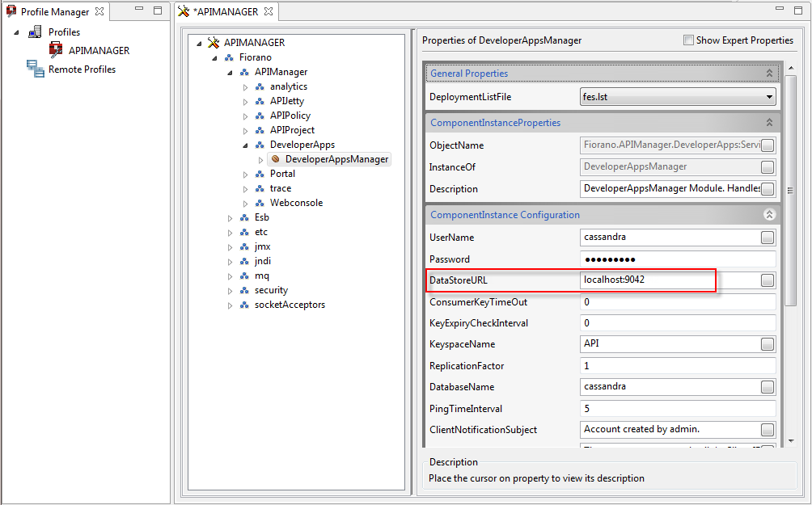Viewport: 812px width, 505px height.
Task: Collapse the General Properties section
Action: tap(769, 74)
